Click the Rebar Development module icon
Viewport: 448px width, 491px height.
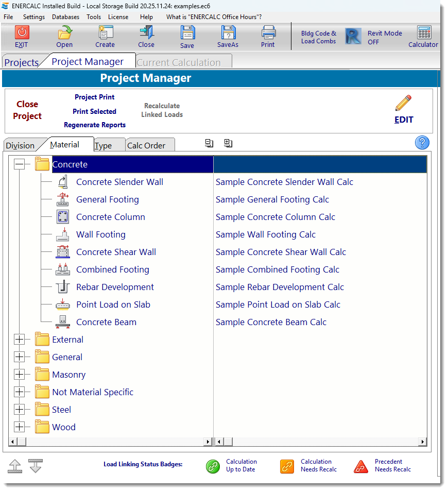(x=63, y=287)
